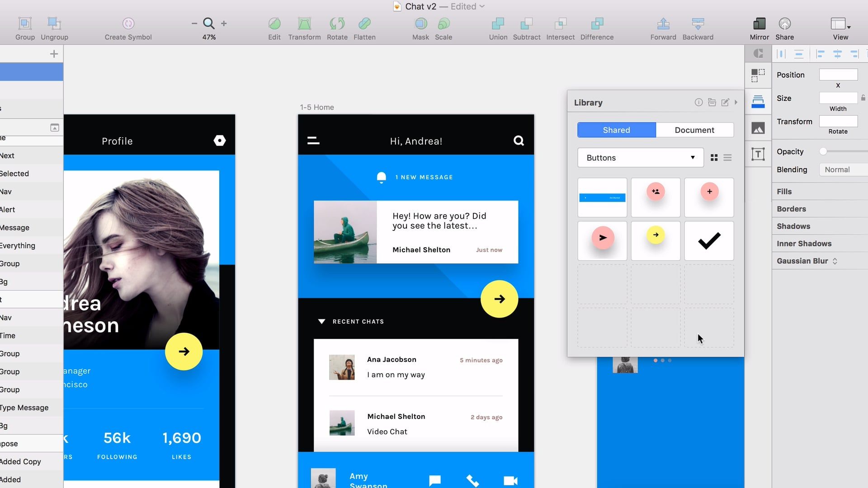This screenshot has height=488, width=868.
Task: Click the Flatten tool icon
Action: click(364, 23)
